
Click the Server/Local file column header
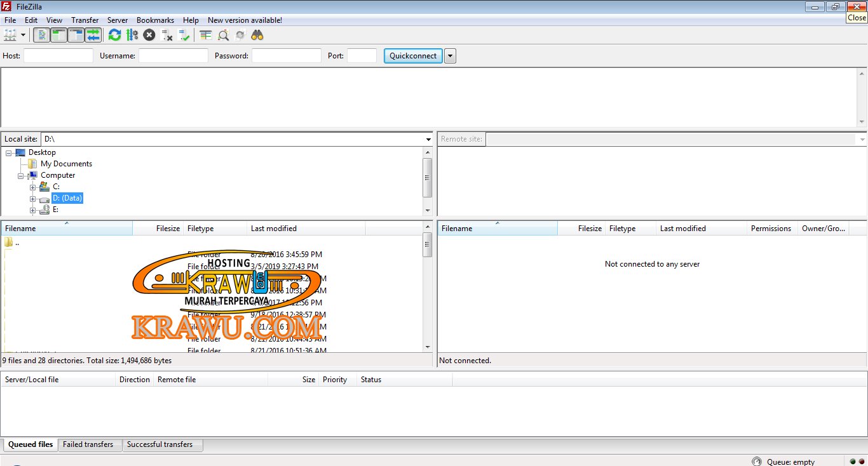(x=58, y=380)
